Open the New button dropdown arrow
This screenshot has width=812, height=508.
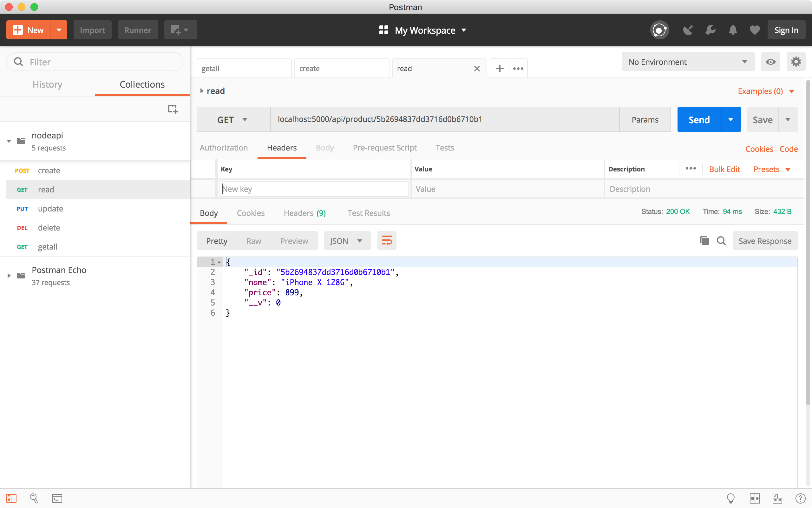pos(59,30)
